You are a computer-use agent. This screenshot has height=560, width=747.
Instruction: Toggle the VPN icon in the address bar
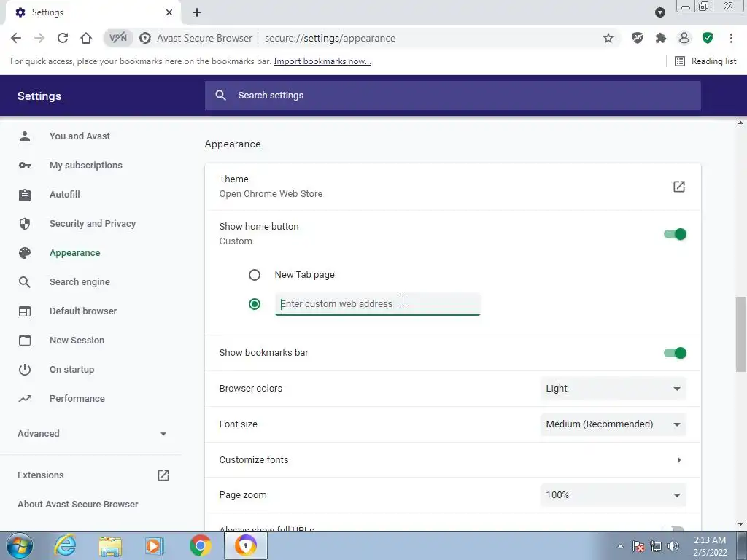[118, 38]
